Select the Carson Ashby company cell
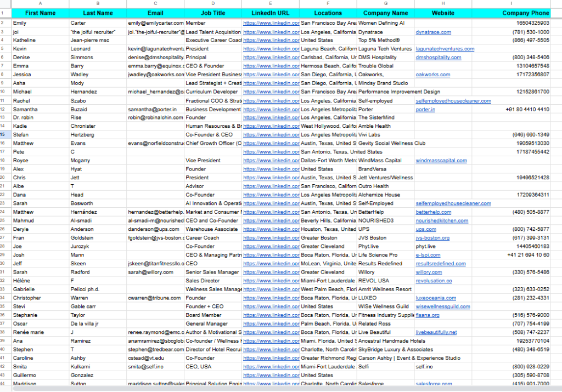The width and height of the screenshot is (562, 392). click(x=386, y=358)
